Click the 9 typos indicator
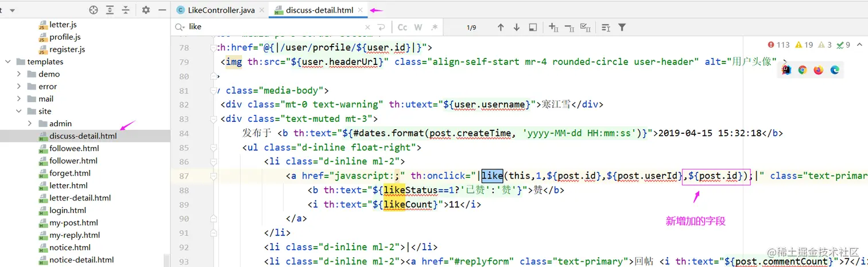Screen dimensions: 868x267 coord(843,45)
